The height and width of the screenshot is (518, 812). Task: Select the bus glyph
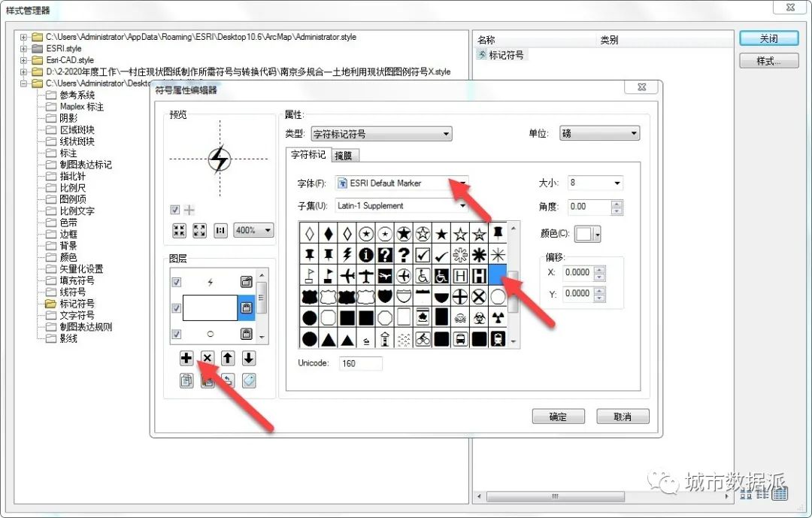pos(460,339)
